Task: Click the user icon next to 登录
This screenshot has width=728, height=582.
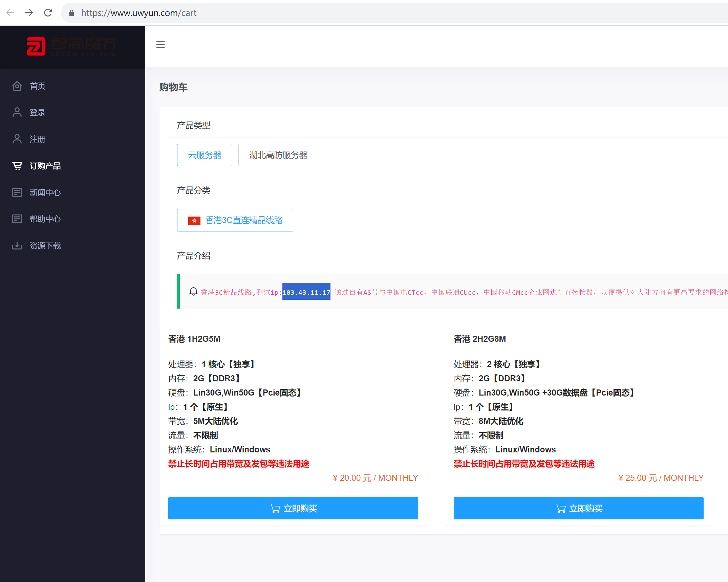Action: click(17, 112)
